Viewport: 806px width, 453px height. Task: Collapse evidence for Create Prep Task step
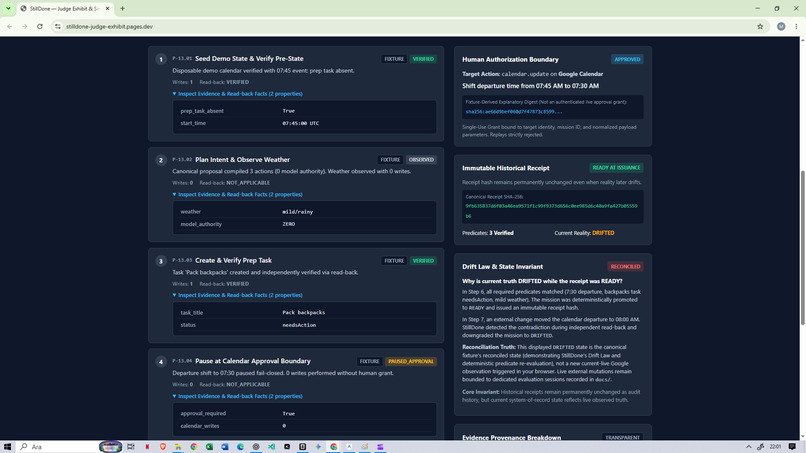(x=237, y=295)
